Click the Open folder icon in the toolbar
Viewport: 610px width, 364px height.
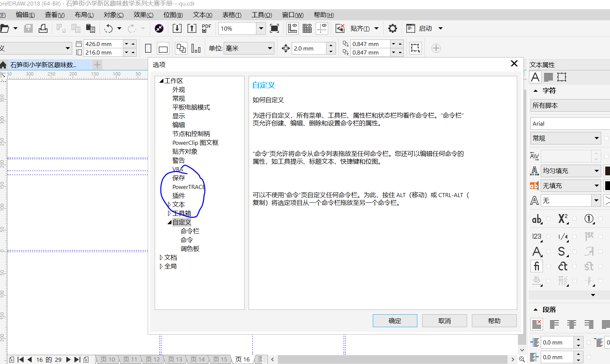(4, 28)
